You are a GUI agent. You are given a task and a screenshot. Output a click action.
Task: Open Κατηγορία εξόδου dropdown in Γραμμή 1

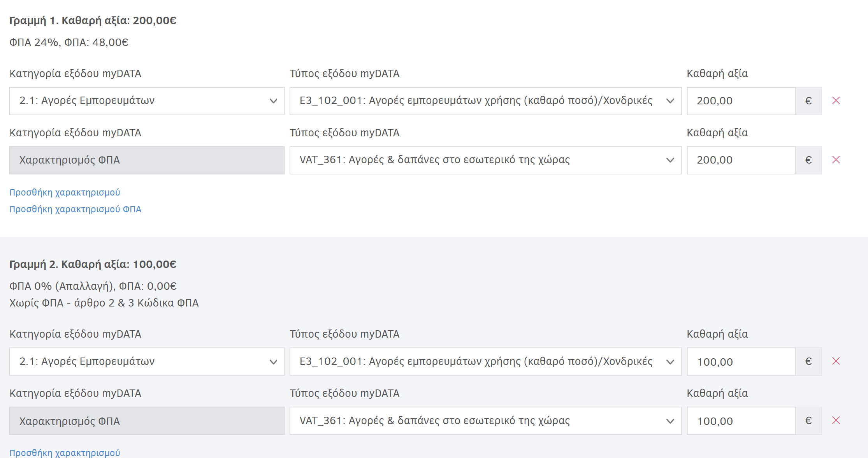tap(147, 101)
